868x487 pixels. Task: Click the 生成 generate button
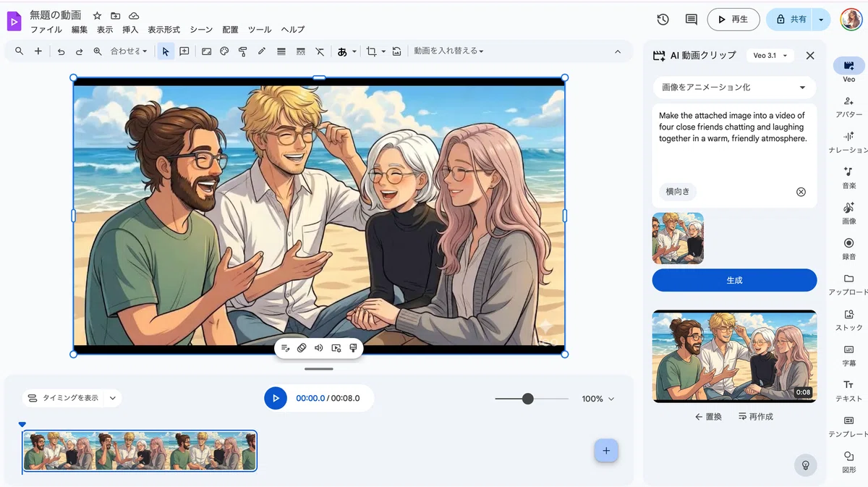click(x=734, y=280)
